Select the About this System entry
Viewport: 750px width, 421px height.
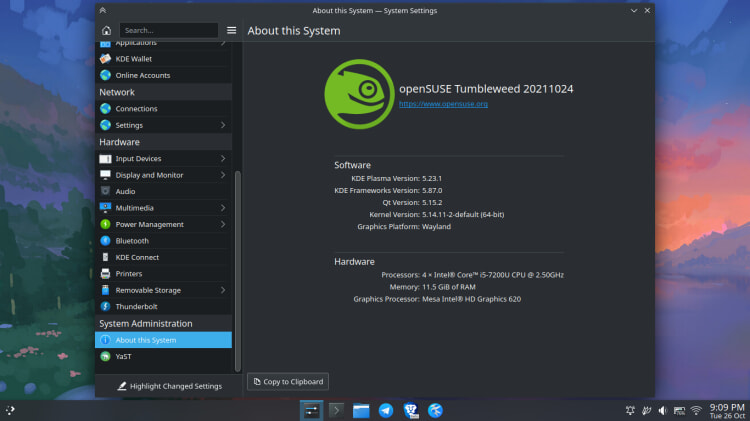click(x=163, y=340)
